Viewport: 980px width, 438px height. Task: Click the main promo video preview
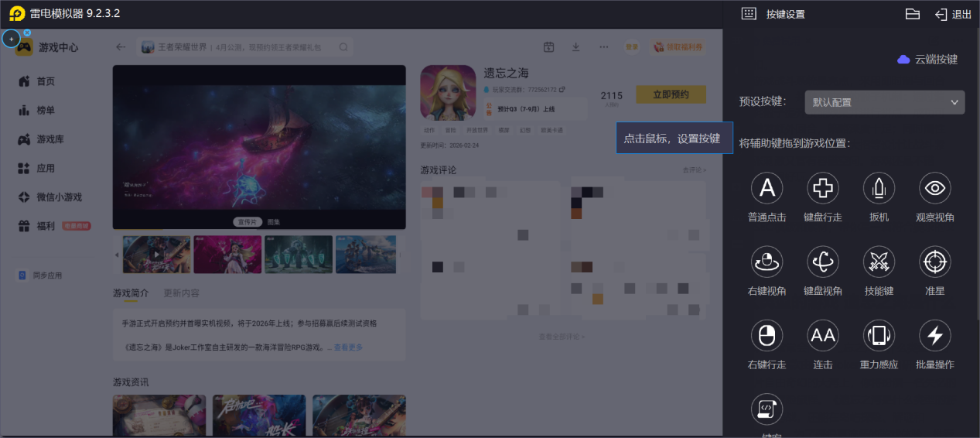(x=259, y=147)
